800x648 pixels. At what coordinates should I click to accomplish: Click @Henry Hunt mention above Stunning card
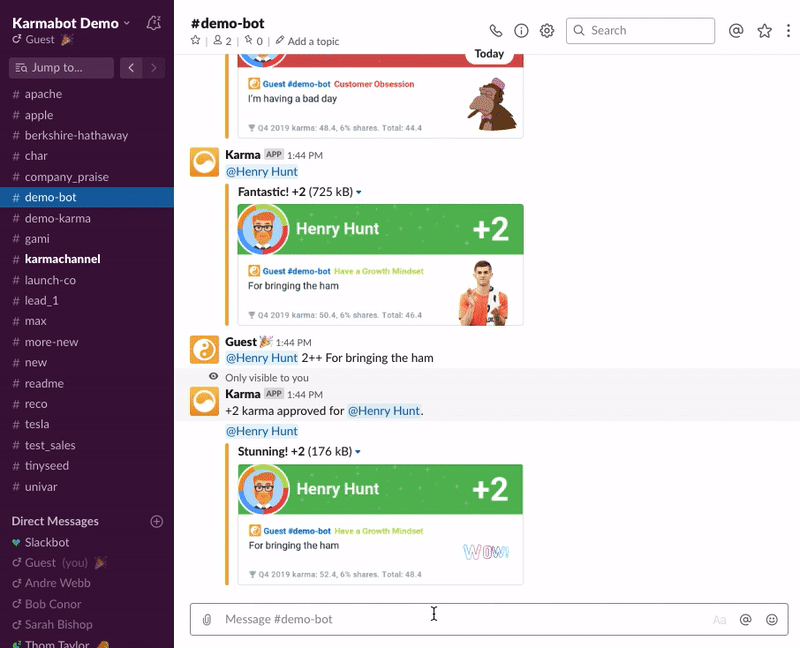point(262,432)
